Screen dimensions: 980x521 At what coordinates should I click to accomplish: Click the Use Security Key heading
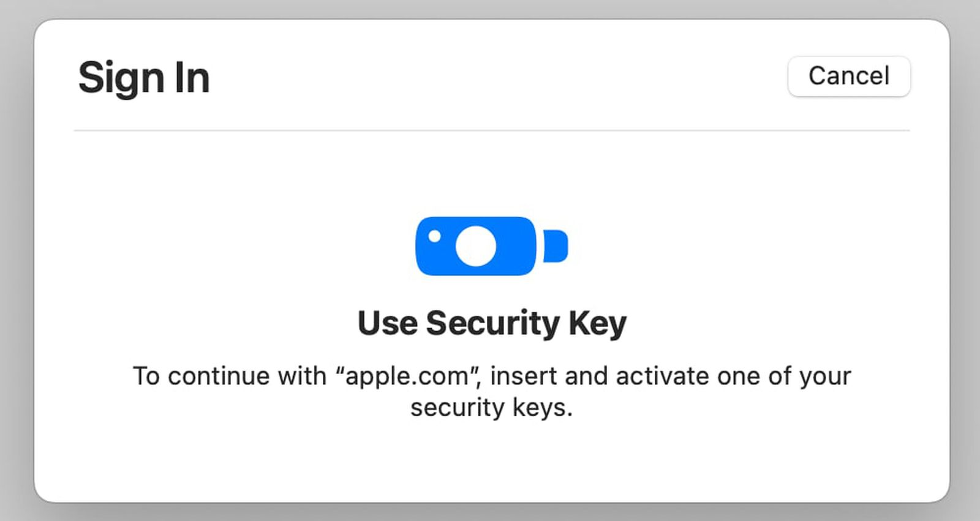click(x=492, y=323)
